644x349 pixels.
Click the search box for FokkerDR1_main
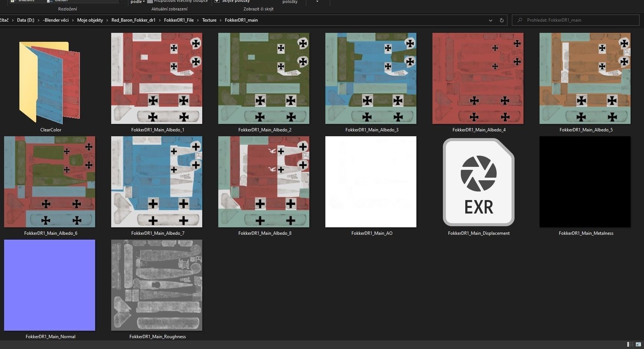[x=576, y=20]
